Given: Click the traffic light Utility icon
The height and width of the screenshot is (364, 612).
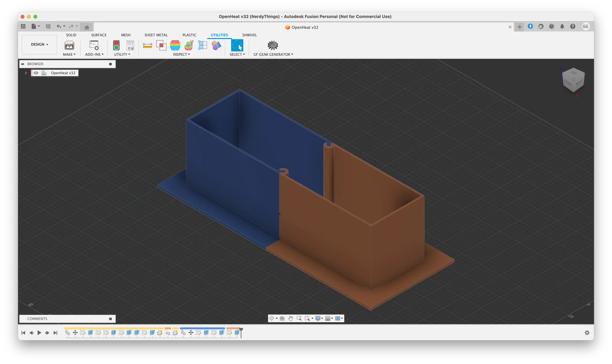Looking at the screenshot, I should tap(116, 45).
